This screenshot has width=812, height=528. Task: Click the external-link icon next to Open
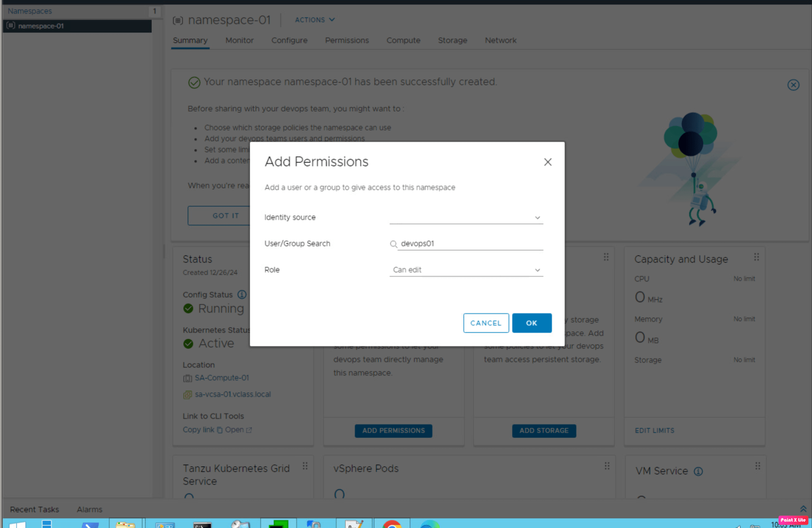pos(249,430)
